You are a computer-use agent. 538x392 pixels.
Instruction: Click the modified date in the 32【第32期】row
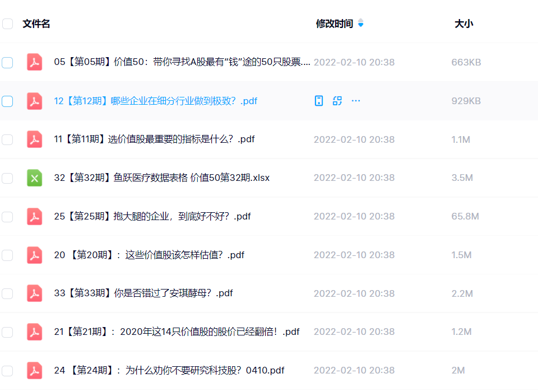[x=354, y=178]
